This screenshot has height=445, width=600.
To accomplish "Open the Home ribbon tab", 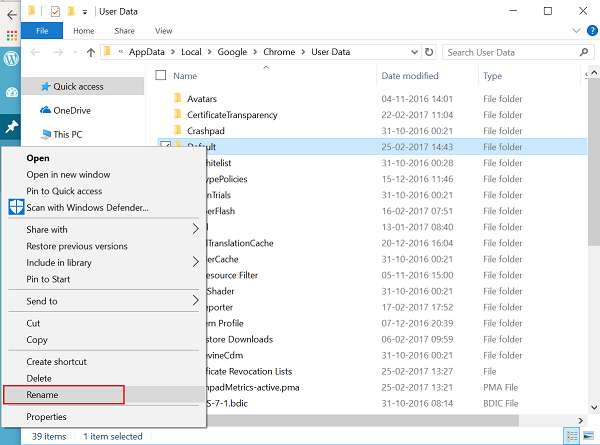I will pyautogui.click(x=83, y=31).
